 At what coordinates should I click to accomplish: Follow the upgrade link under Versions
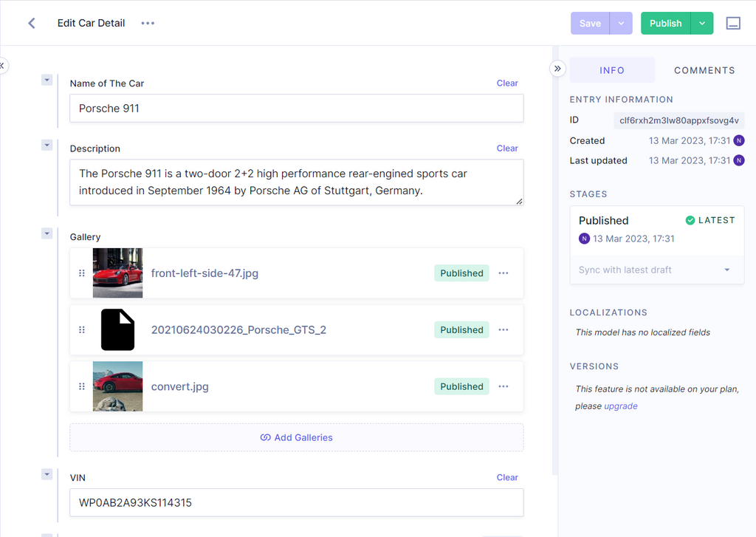[x=620, y=406]
